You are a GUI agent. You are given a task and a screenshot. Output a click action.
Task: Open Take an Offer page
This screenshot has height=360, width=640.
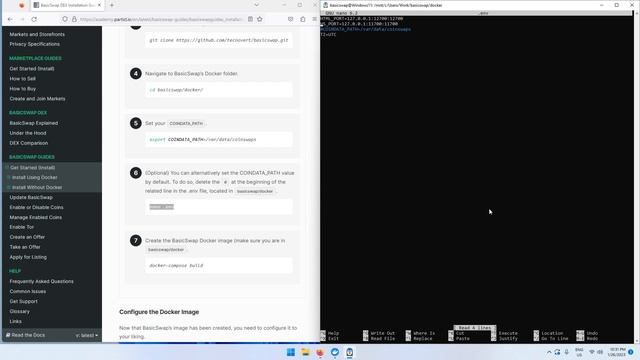[x=25, y=247]
